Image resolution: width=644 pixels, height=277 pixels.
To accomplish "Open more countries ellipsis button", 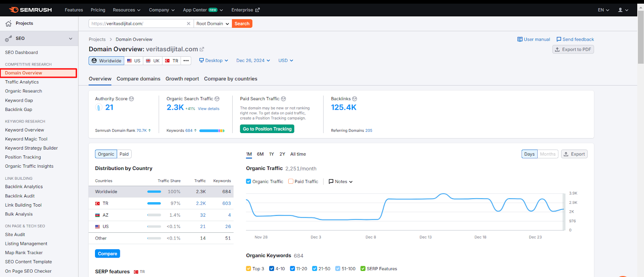I will click(x=186, y=61).
